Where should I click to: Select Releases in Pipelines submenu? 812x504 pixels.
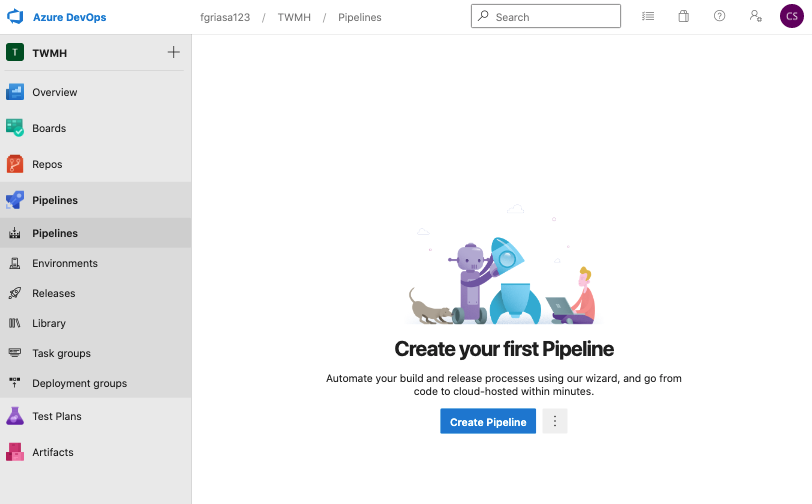click(54, 293)
